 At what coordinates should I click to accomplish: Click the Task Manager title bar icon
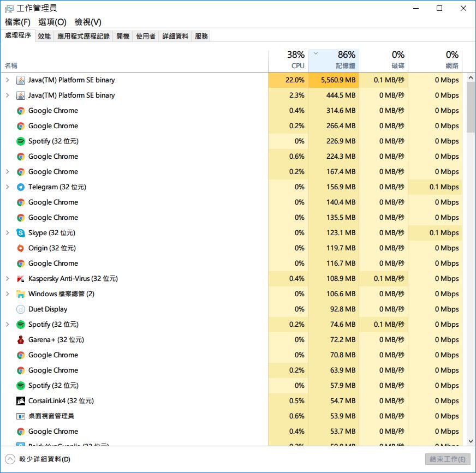click(x=9, y=9)
